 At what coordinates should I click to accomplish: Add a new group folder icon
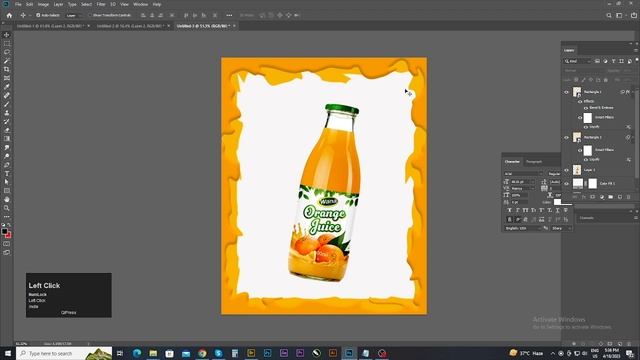611,197
